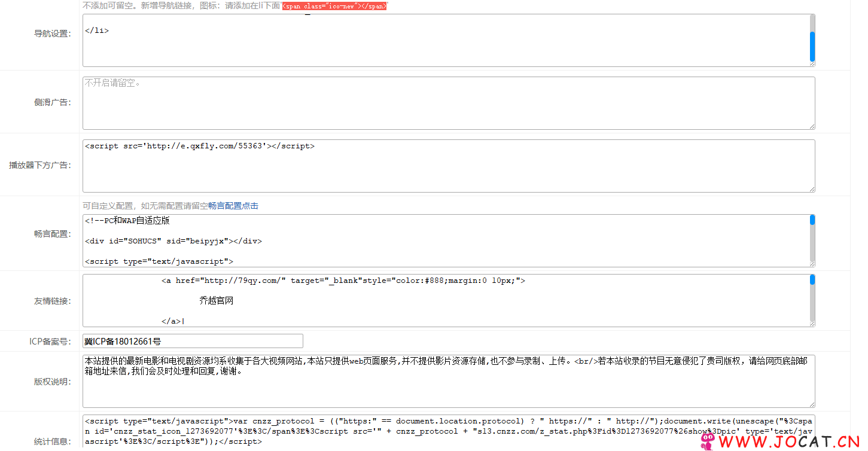Viewport: 868px width, 451px height.
Task: Click the 导航设置 field label
Action: pyautogui.click(x=53, y=33)
